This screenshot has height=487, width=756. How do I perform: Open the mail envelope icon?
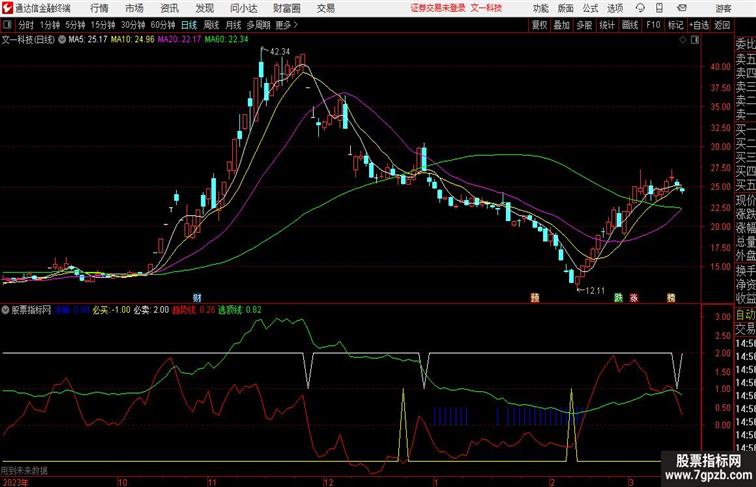(682, 8)
